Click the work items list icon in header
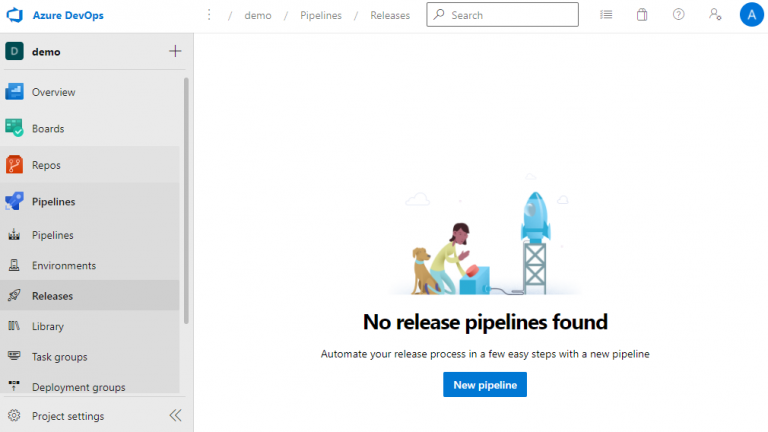 606,15
